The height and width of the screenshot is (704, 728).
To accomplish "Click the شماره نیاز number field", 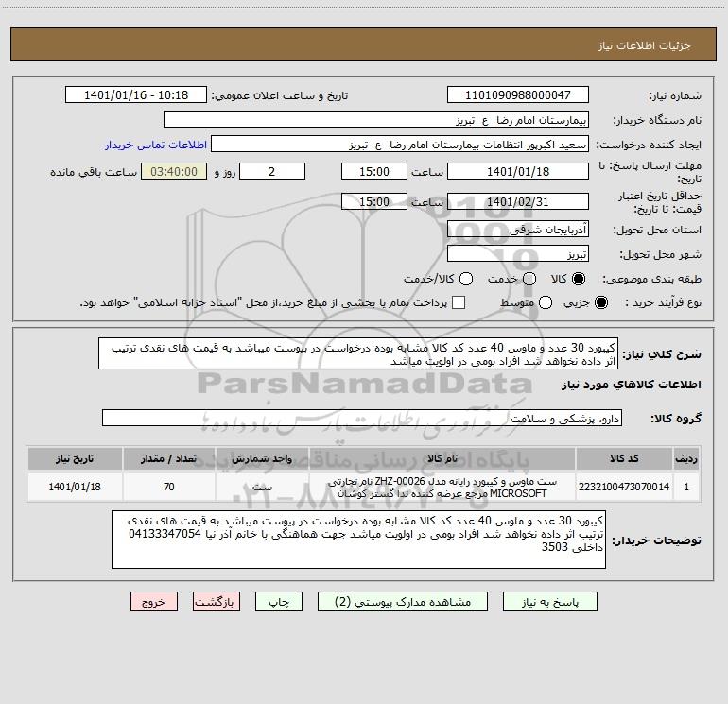I will pos(518,94).
